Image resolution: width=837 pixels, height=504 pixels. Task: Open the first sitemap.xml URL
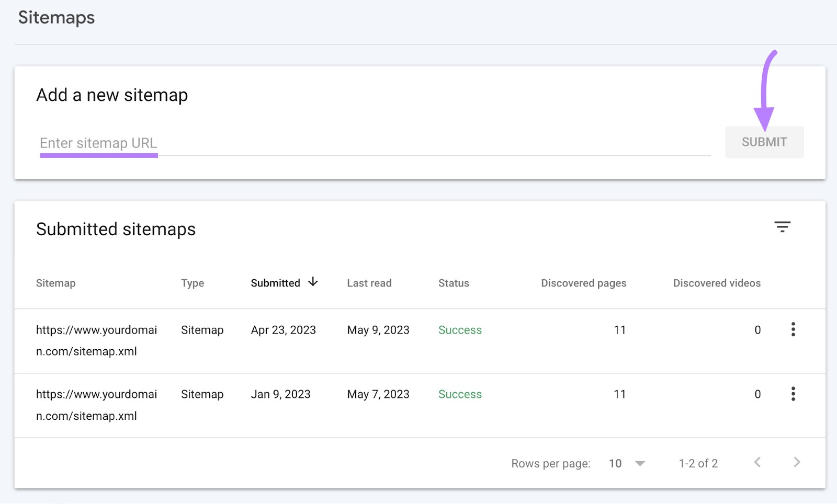pos(97,340)
